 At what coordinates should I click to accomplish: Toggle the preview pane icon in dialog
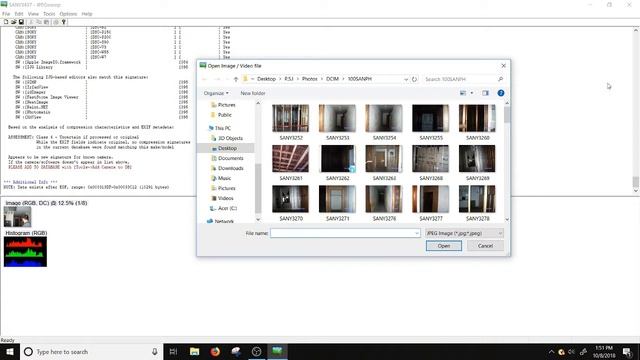click(x=485, y=93)
